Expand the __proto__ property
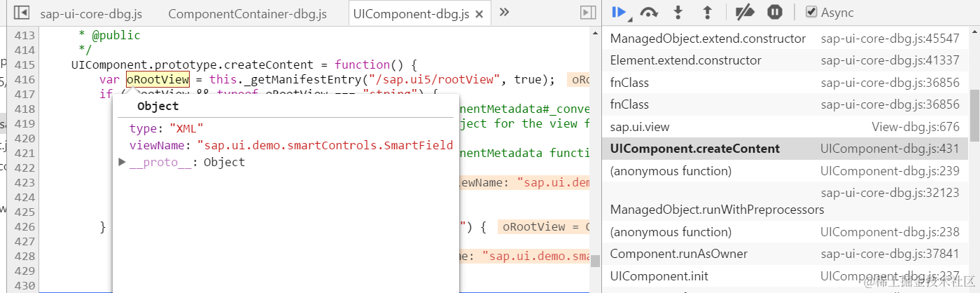The height and width of the screenshot is (293, 980). 122,162
